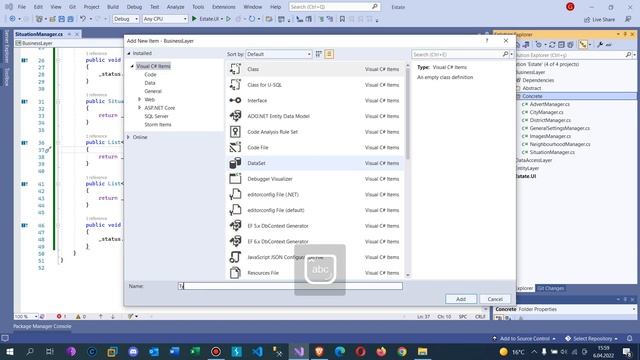Click the Name input field
This screenshot has height=360, width=640.
(290, 286)
